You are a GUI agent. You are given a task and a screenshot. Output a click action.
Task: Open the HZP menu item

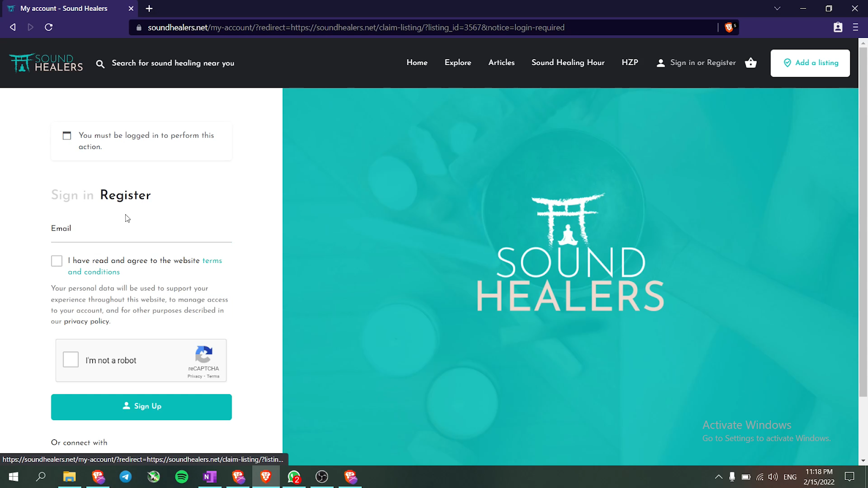pos(630,62)
